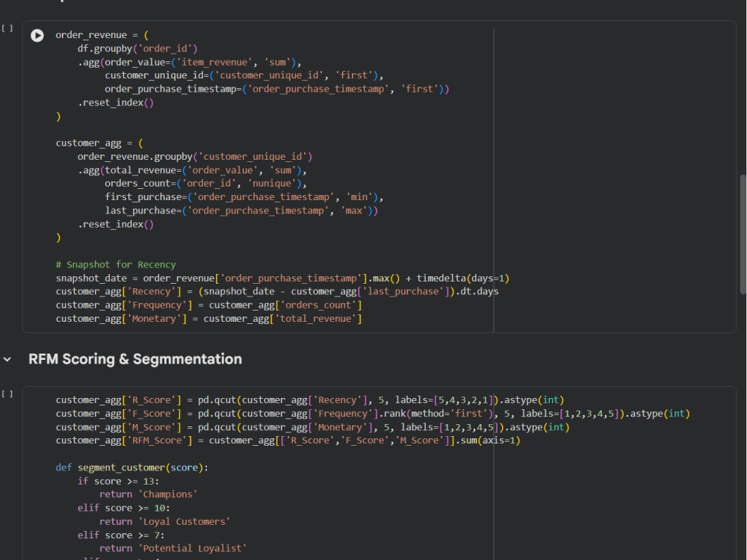Click the orders_count aggregation line
Screen dimensions: 747x560
206,184
